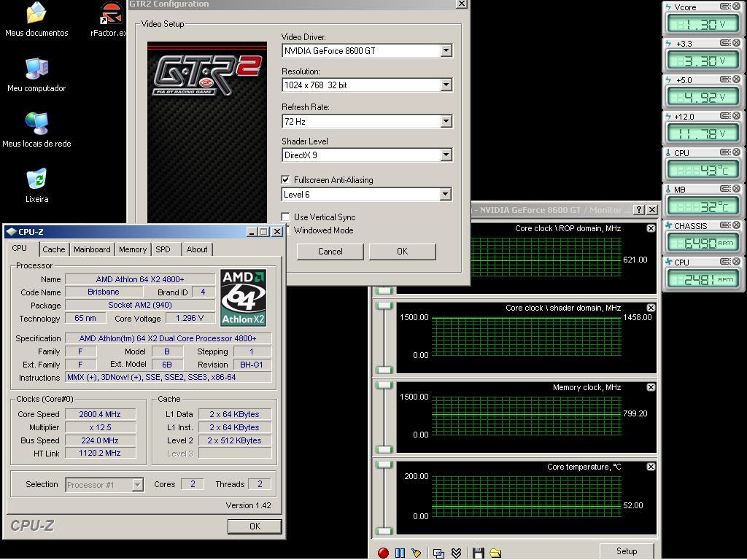The height and width of the screenshot is (560, 747).
Task: Close the Memory clock graph panel
Action: tap(651, 387)
